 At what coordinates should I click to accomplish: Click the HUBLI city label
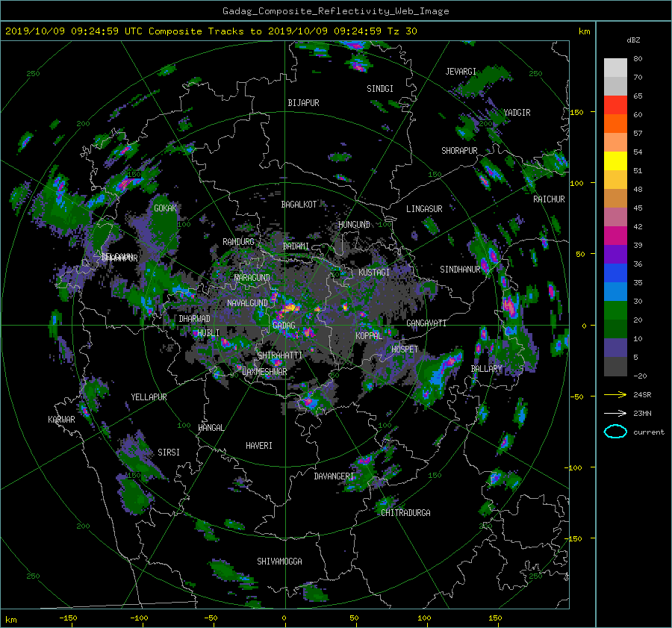coord(208,333)
